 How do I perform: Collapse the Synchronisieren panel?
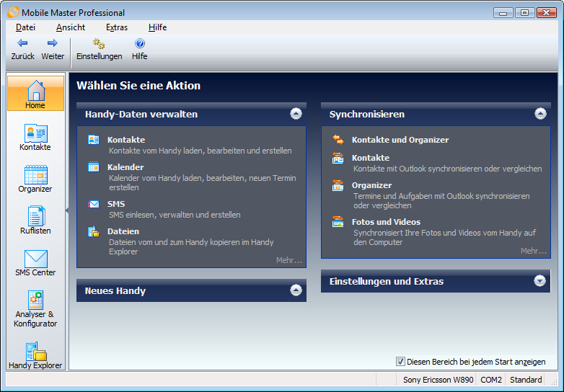[x=540, y=114]
